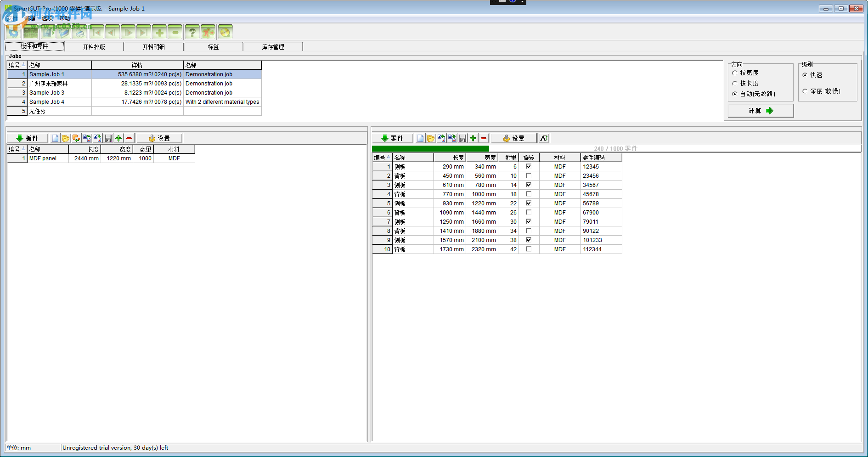This screenshot has width=868, height=457.
Task: Go to first record using toolbar arrow
Action: [96, 32]
